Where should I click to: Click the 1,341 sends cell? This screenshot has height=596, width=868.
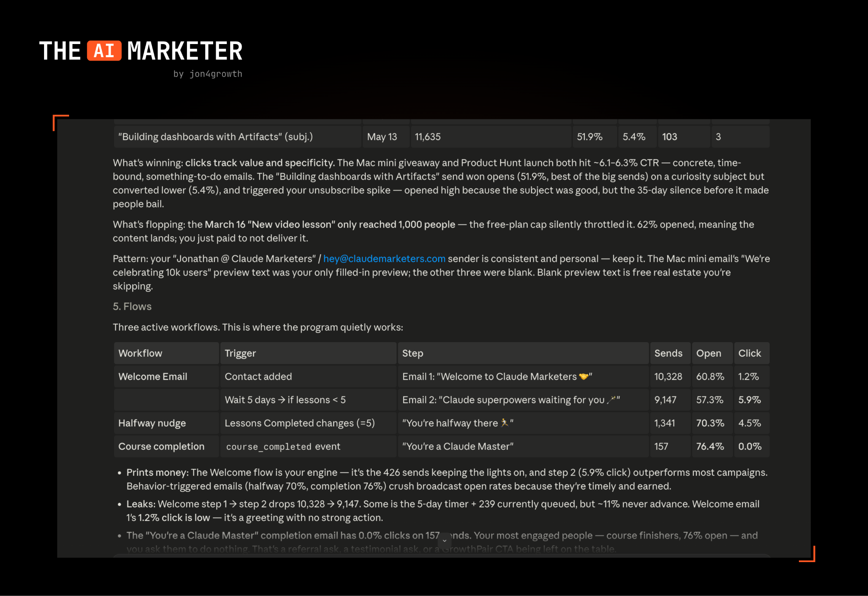click(x=670, y=423)
